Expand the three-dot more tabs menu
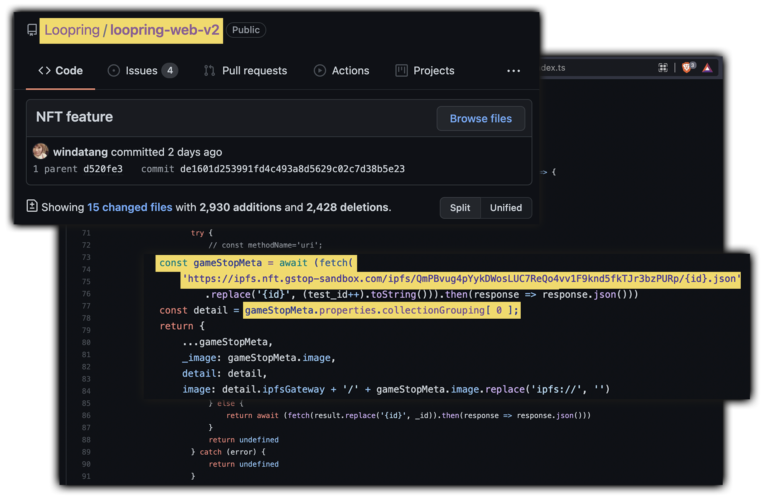768x498 pixels. tap(513, 71)
